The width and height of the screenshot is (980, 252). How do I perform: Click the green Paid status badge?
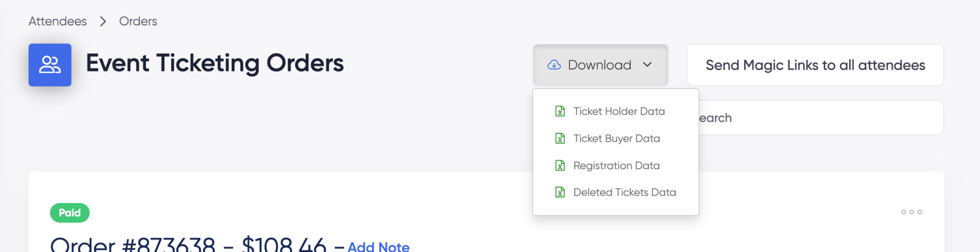pyautogui.click(x=70, y=213)
